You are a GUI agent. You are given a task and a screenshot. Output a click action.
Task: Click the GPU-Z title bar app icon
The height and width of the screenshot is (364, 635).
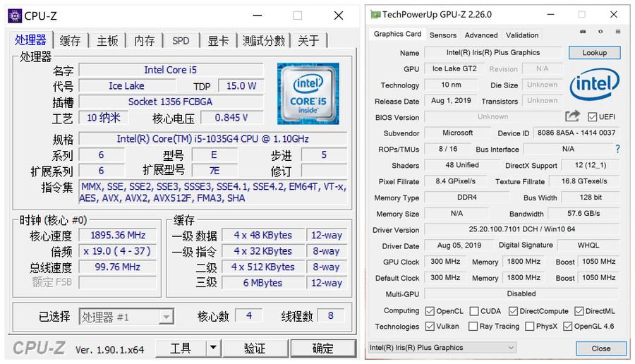click(375, 15)
